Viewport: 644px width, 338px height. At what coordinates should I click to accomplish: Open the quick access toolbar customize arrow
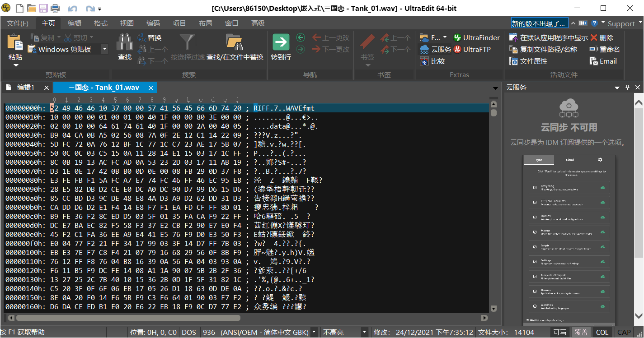[x=99, y=9]
